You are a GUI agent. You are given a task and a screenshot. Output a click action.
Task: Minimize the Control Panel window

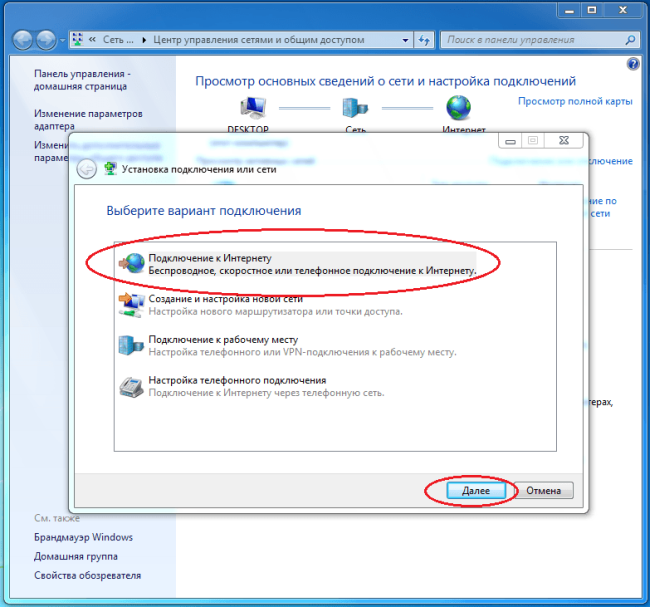569,10
